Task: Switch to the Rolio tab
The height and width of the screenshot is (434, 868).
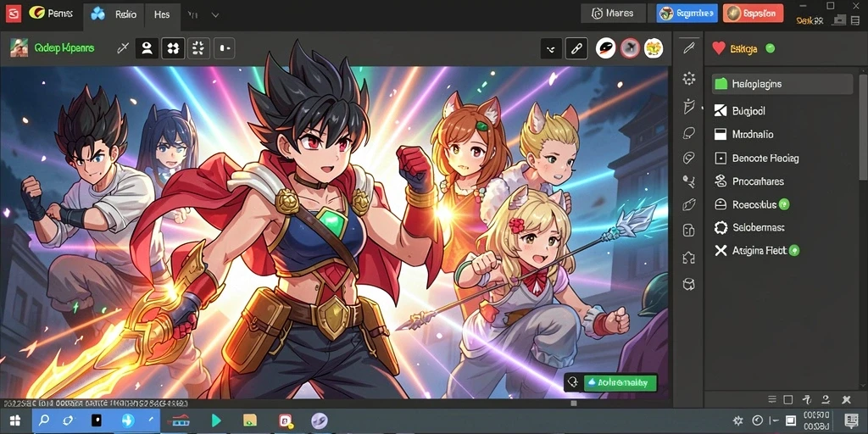Action: click(114, 15)
